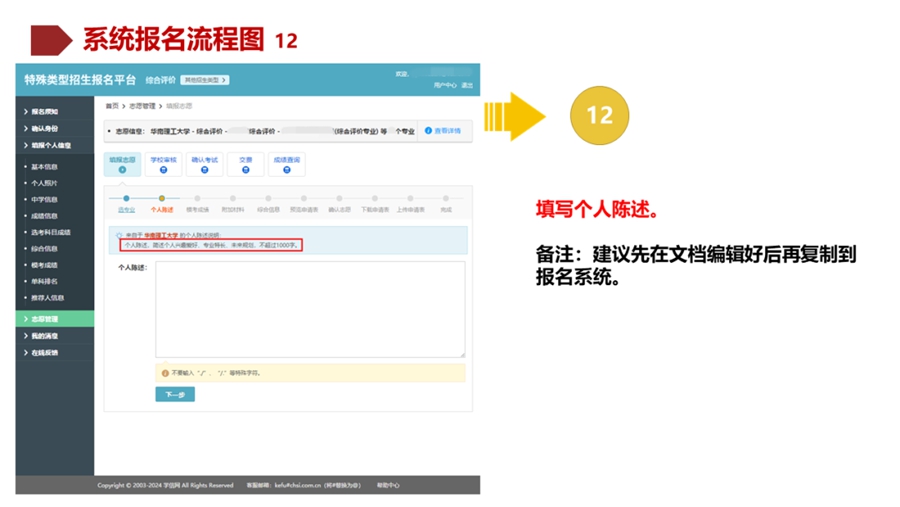The width and height of the screenshot is (900, 507).
Task: Click the lightbulb icon in the blue notice
Action: coord(119,235)
